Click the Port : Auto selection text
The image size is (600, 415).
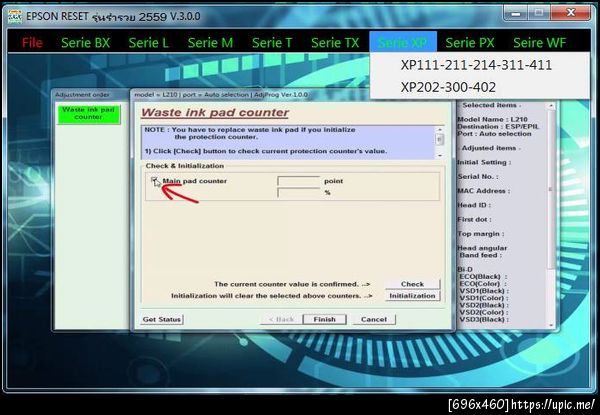494,134
